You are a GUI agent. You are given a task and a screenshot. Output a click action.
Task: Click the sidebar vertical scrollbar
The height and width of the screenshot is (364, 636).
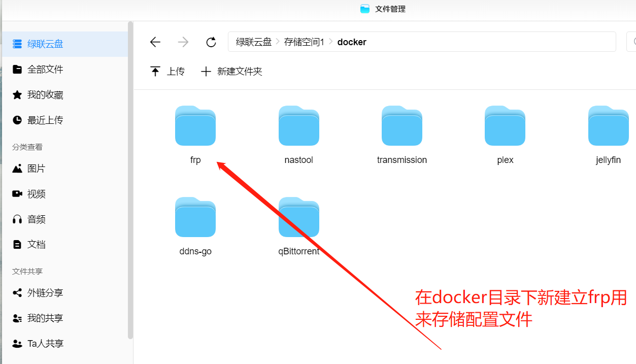130,180
